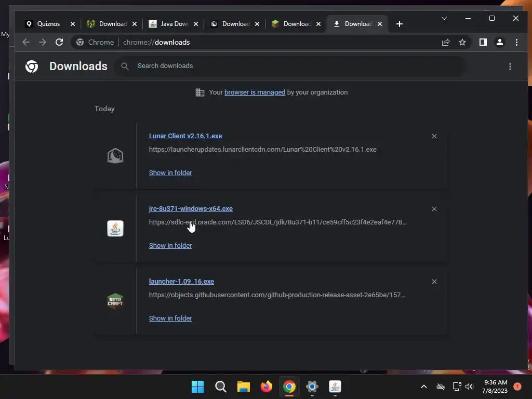
Task: Expand the system tray hidden icons chevron
Action: click(424, 387)
